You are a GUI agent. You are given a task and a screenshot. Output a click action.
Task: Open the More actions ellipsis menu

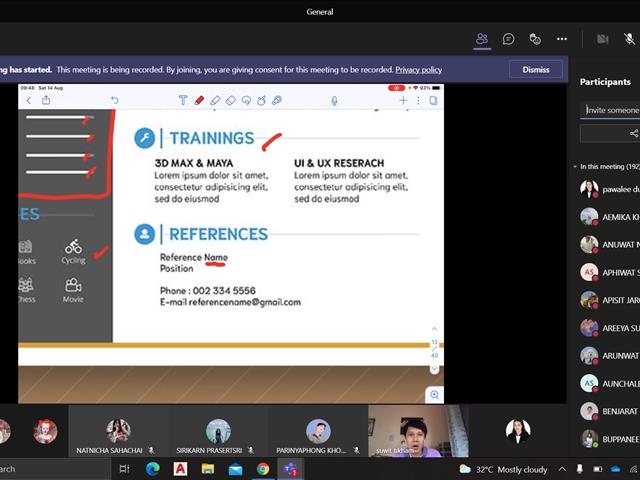coord(562,39)
